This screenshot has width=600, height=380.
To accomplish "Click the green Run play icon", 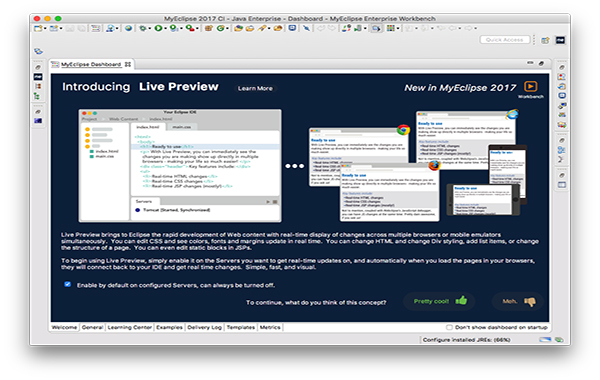I will click(158, 28).
